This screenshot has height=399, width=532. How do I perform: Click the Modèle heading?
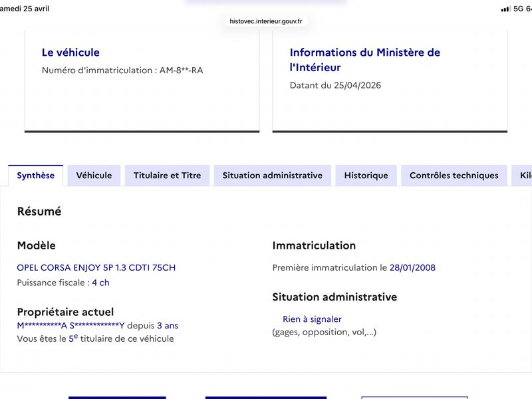click(37, 245)
